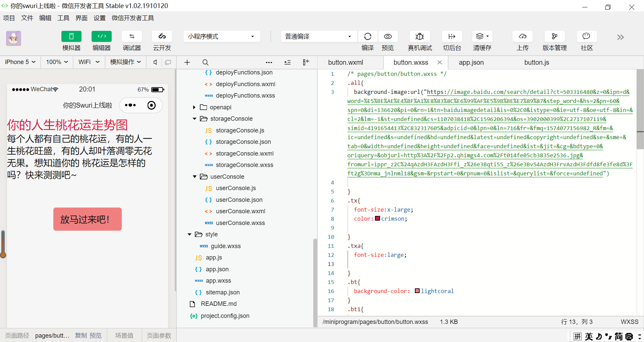Screen dimensions: 644x342
Task: Click the compile (编译) refresh icon
Action: point(368,37)
